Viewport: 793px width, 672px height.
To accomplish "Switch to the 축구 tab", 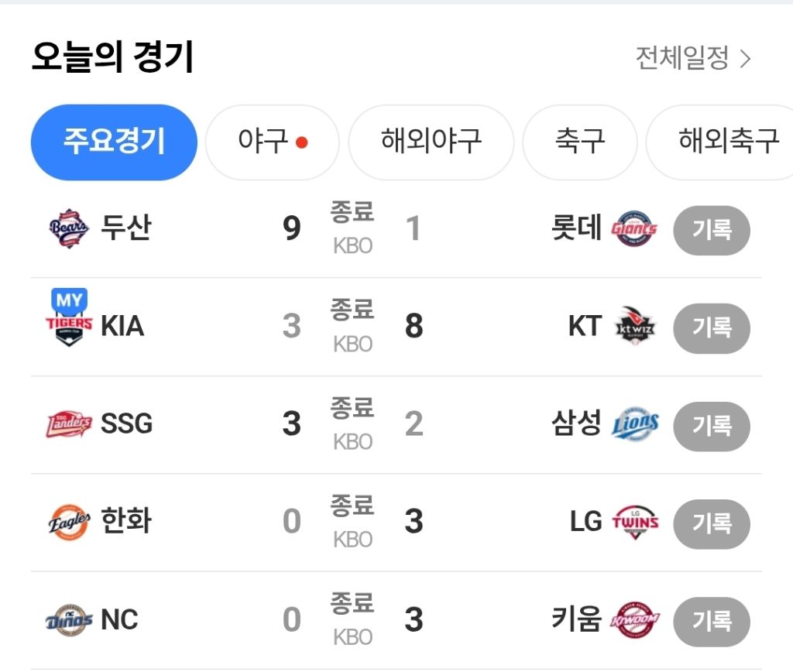I will (x=579, y=142).
